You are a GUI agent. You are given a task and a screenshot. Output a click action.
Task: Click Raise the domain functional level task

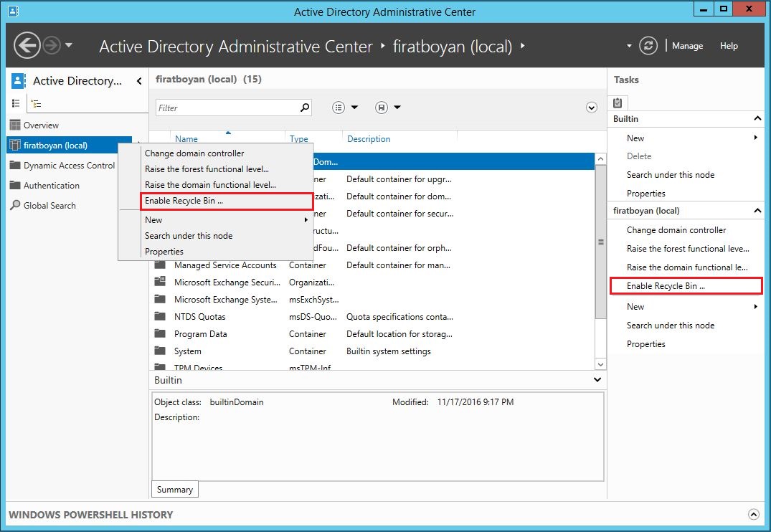point(687,267)
